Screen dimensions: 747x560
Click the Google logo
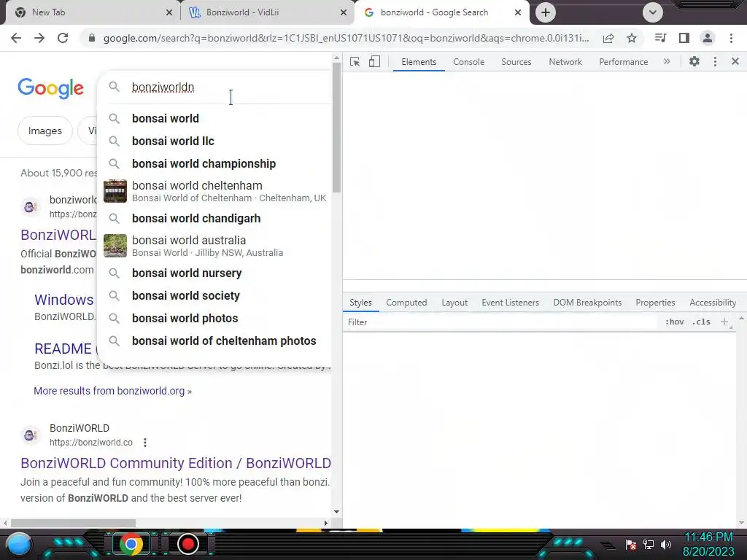[51, 88]
